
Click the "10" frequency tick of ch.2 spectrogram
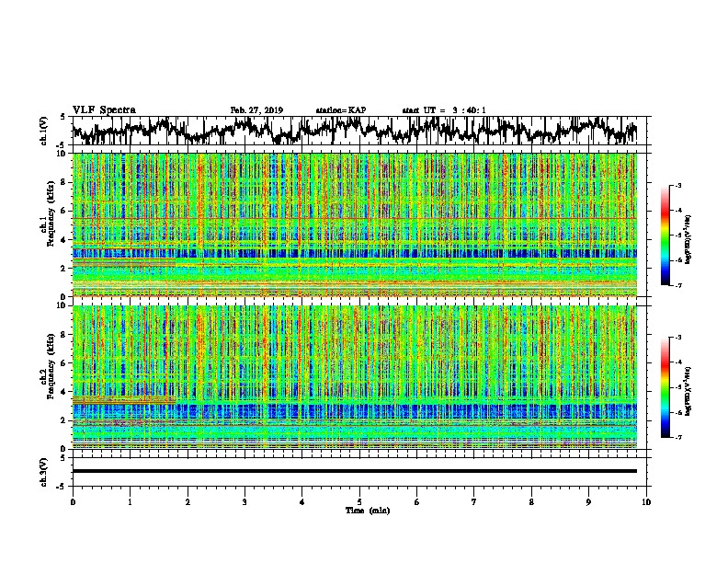[x=62, y=305]
